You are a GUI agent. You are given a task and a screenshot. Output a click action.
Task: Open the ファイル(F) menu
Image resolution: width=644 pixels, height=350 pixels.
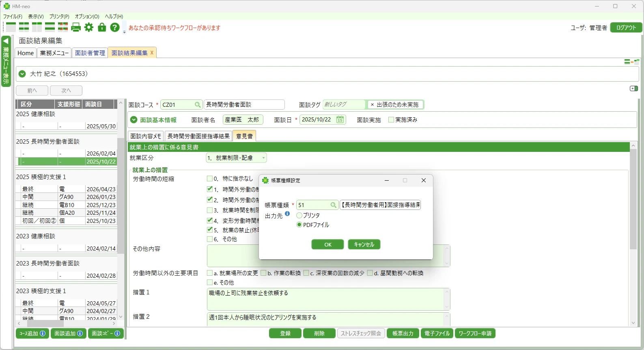[x=13, y=17]
